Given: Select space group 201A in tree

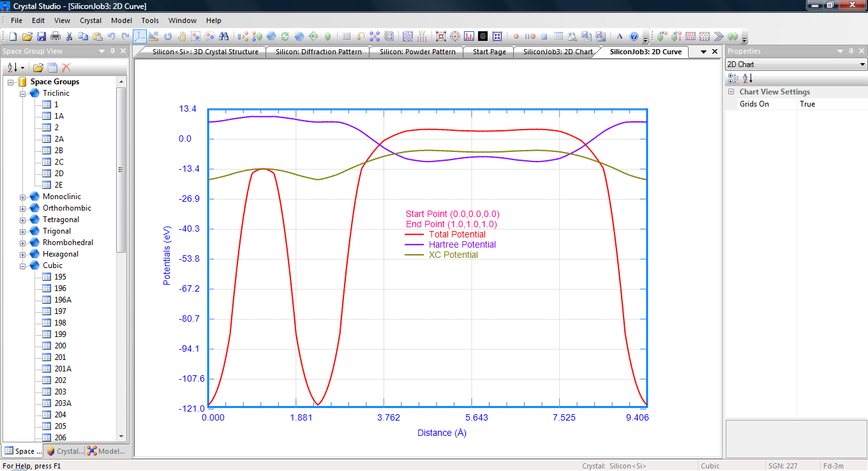Looking at the screenshot, I should (63, 369).
